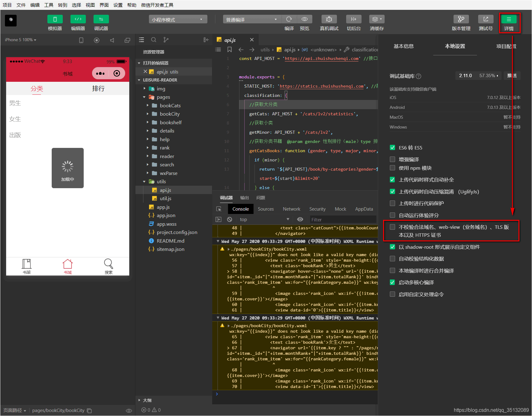Click the 推送 button
The height and width of the screenshot is (416, 532).
pyautogui.click(x=512, y=76)
